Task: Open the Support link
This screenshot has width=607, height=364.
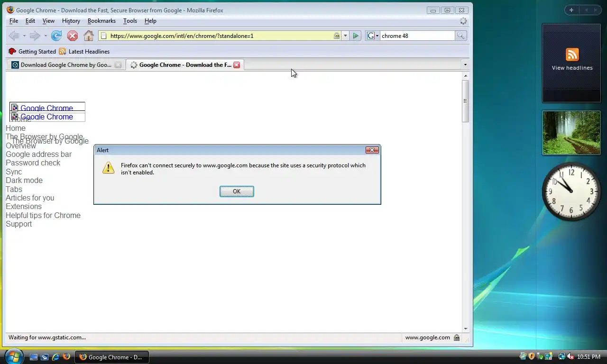Action: tap(18, 224)
